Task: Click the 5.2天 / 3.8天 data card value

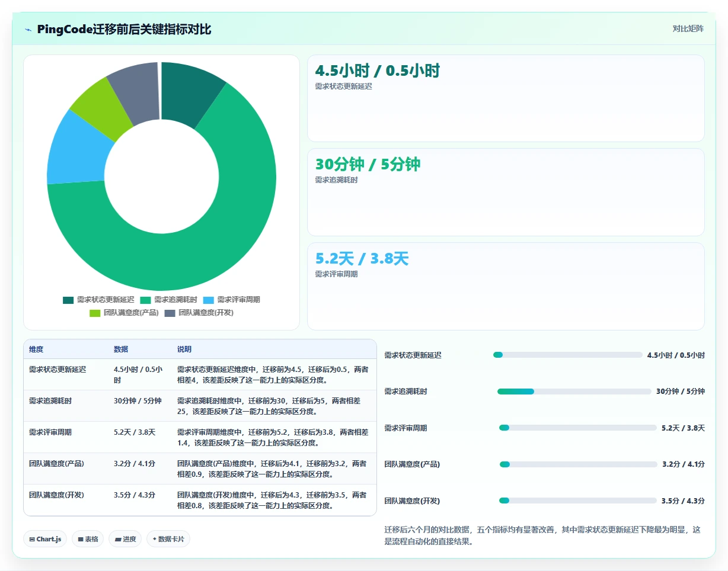Action: pos(362,258)
